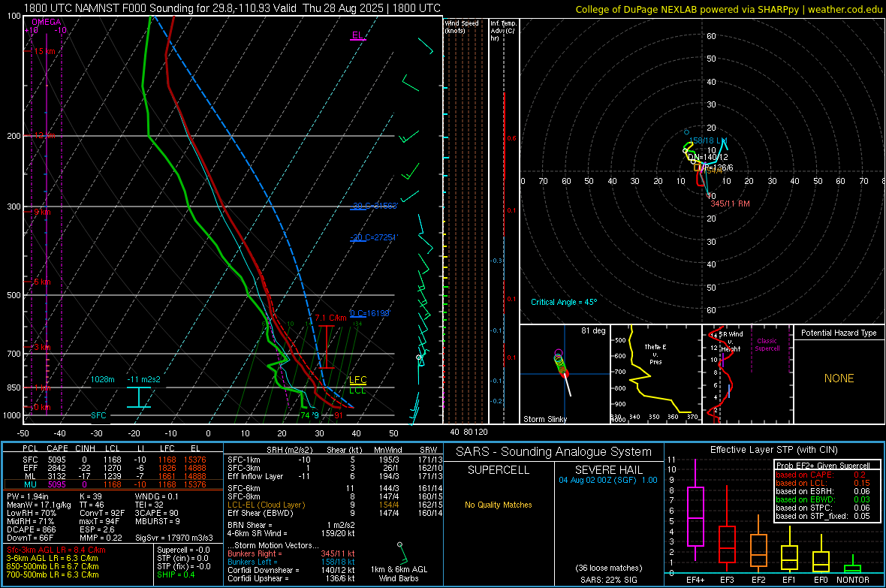The image size is (886, 588).
Task: Click the Wind Speed (knots) header
Action: [x=462, y=26]
